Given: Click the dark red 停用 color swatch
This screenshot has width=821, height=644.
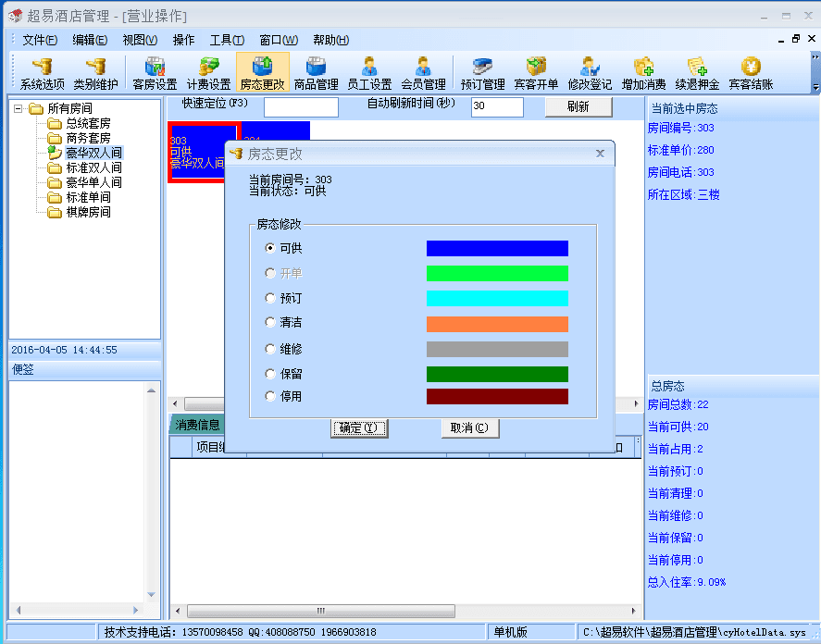Looking at the screenshot, I should point(497,397).
